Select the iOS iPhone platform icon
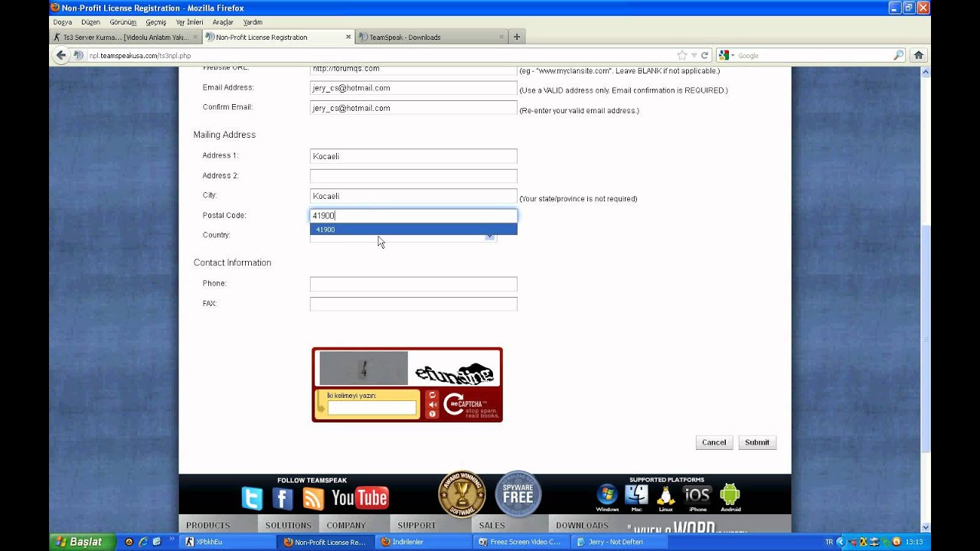Screen dimensions: 980x551 tap(697, 494)
